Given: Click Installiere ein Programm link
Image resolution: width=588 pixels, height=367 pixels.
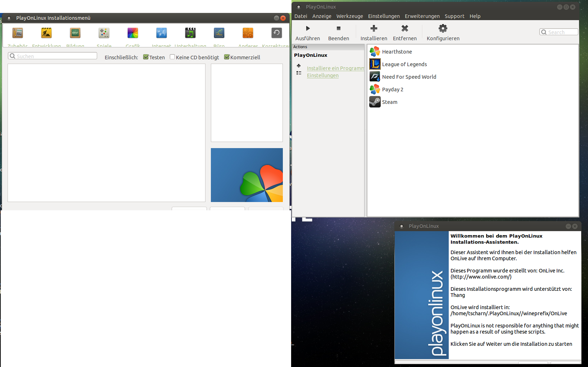Looking at the screenshot, I should point(335,68).
